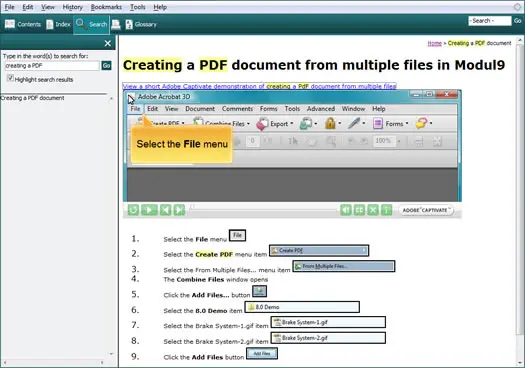
Task: Click the Home breadcrumb link
Action: click(435, 43)
